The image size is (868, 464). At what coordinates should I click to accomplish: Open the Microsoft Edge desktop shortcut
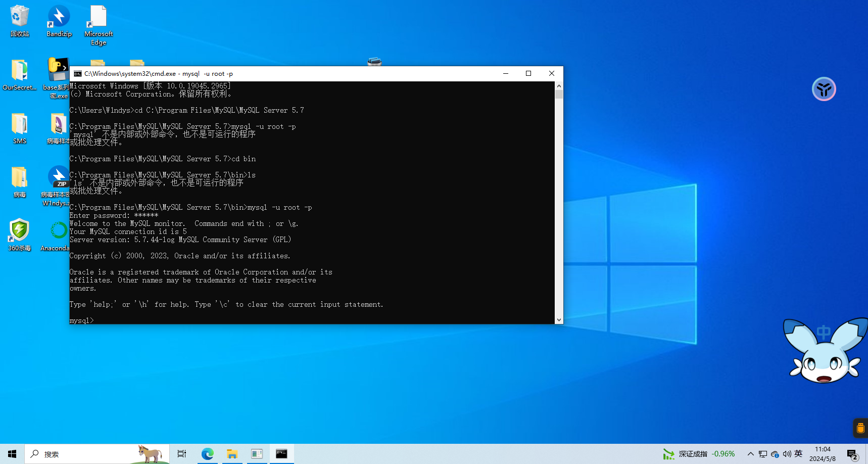click(98, 24)
